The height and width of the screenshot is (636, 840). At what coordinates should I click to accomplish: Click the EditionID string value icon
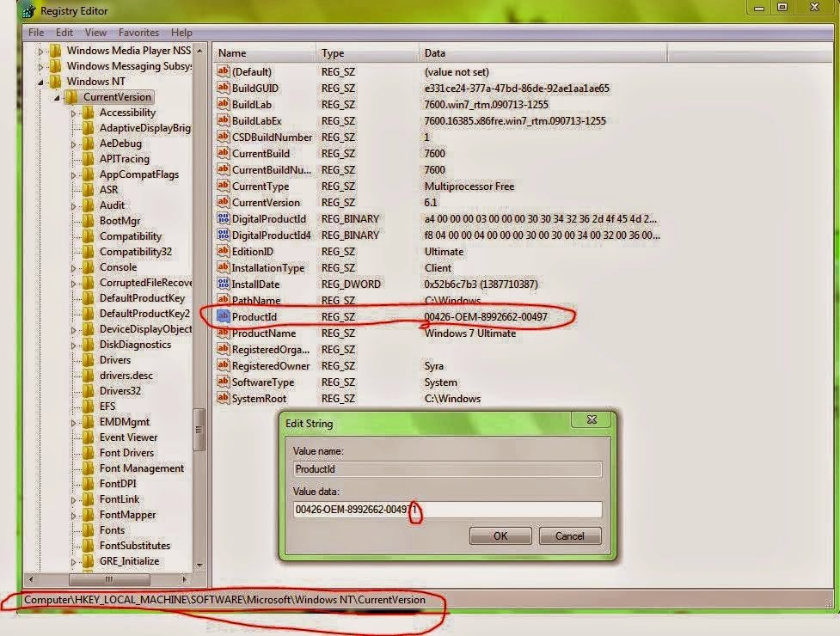tap(223, 251)
